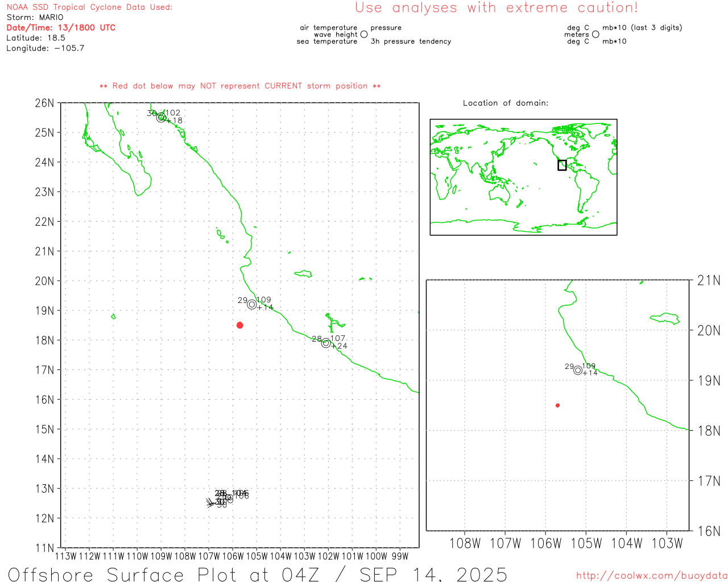
Task: Click the 108W label on inset map axis
Action: click(465, 543)
